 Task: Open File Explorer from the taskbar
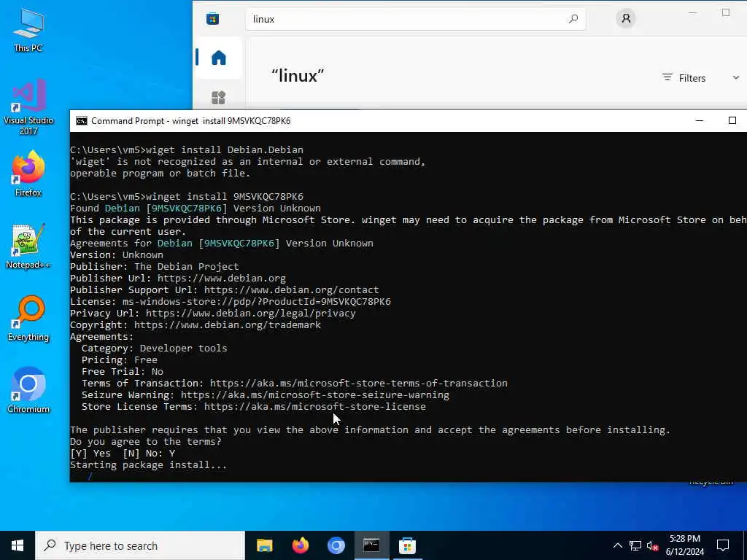coord(264,545)
